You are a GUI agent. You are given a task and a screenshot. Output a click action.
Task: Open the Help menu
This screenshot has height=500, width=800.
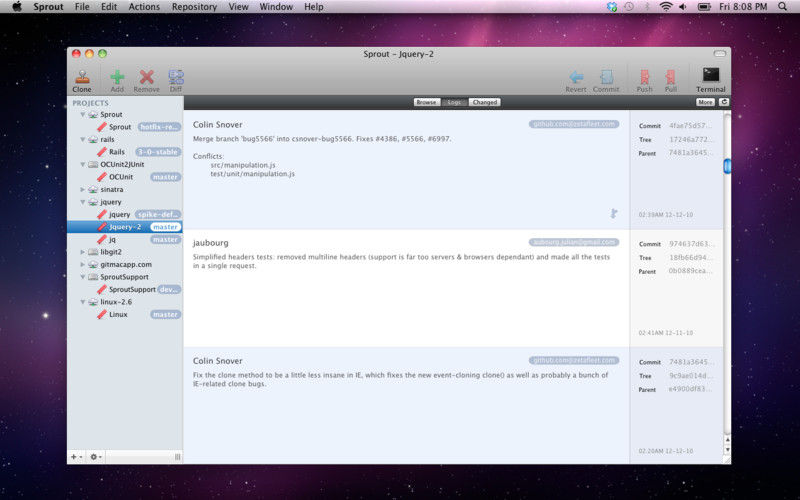[314, 7]
